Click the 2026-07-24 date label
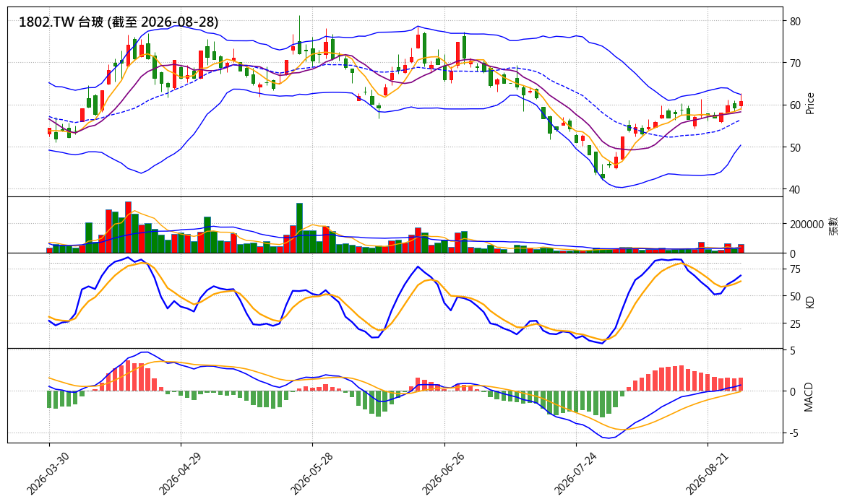 [x=575, y=474]
